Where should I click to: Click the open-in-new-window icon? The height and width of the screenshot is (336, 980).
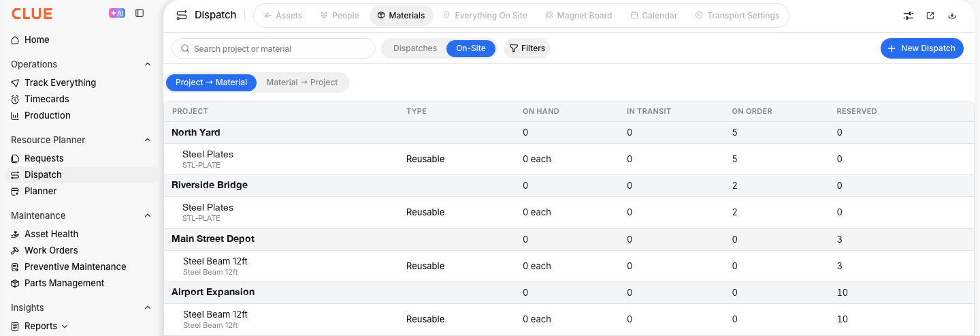tap(930, 16)
